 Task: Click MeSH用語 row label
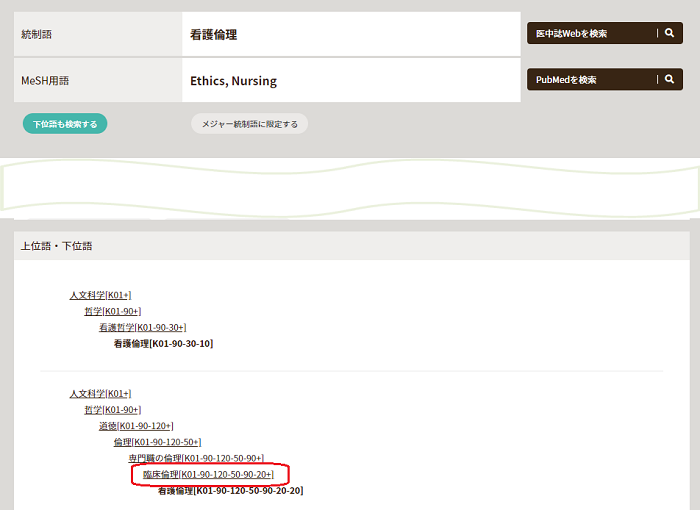[x=45, y=81]
